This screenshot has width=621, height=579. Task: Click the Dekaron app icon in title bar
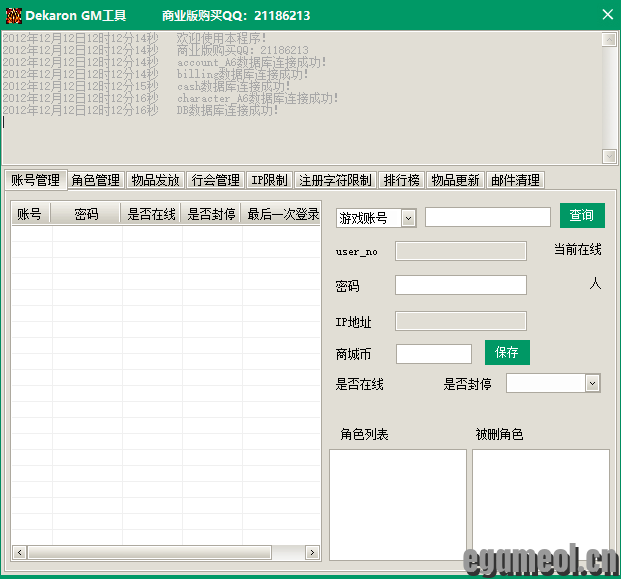[x=12, y=15]
